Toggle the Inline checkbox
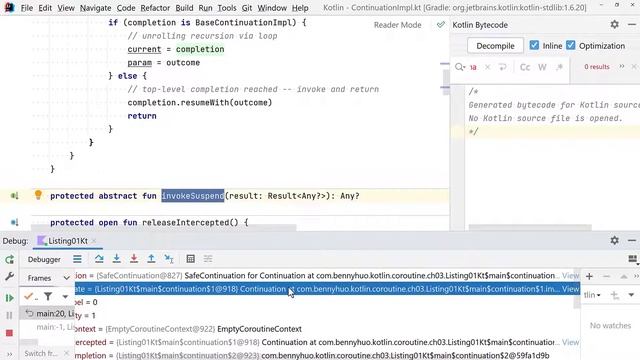 tap(534, 45)
